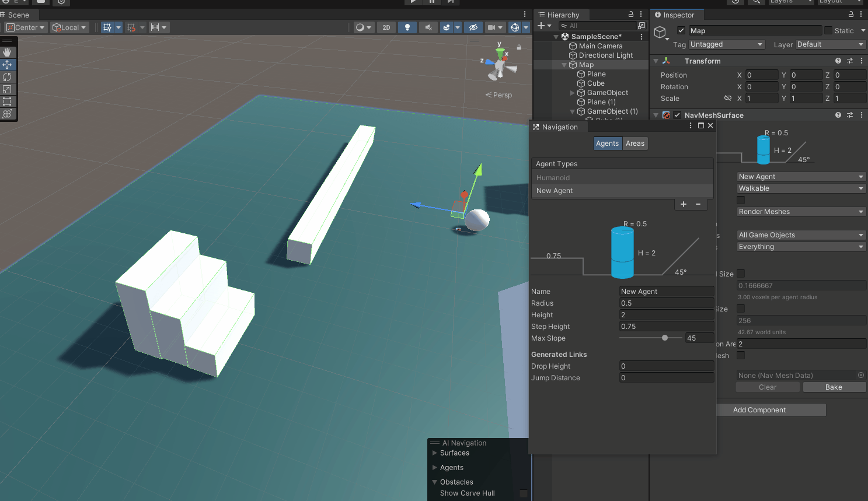
Task: Click the Hierarchy lock icon
Action: [630, 15]
